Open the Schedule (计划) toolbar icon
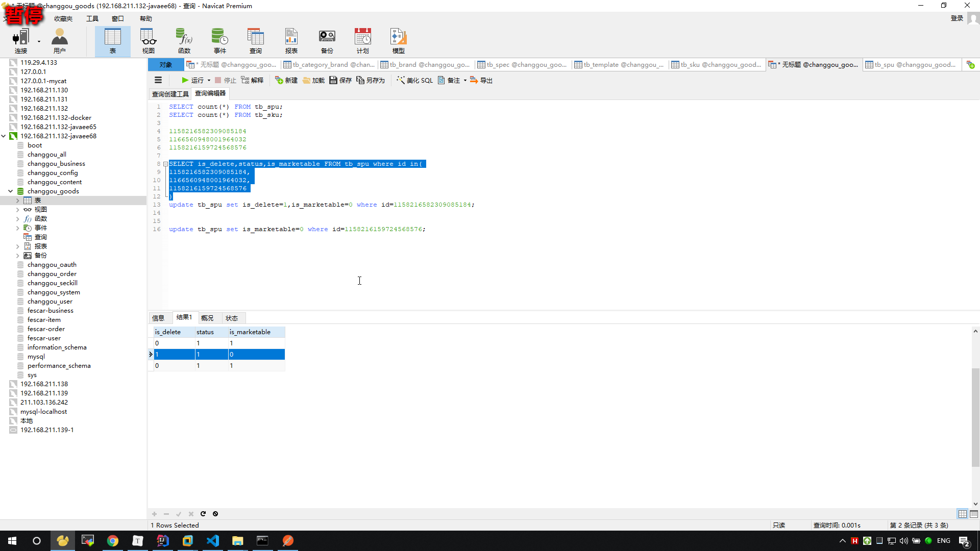 (x=363, y=41)
